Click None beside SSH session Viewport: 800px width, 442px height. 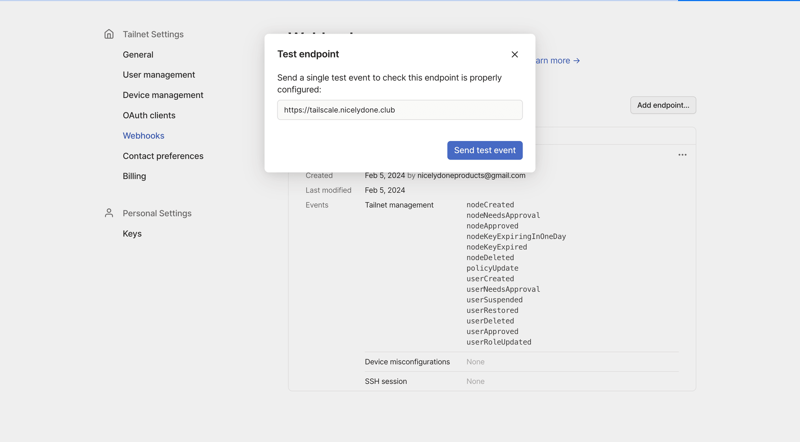[x=475, y=381]
